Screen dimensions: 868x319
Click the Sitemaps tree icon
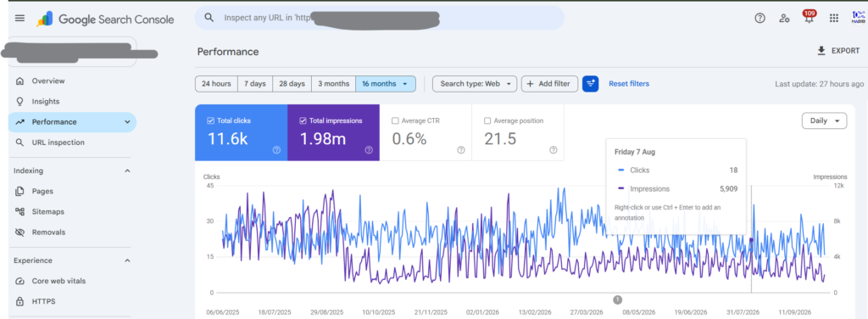pyautogui.click(x=20, y=211)
